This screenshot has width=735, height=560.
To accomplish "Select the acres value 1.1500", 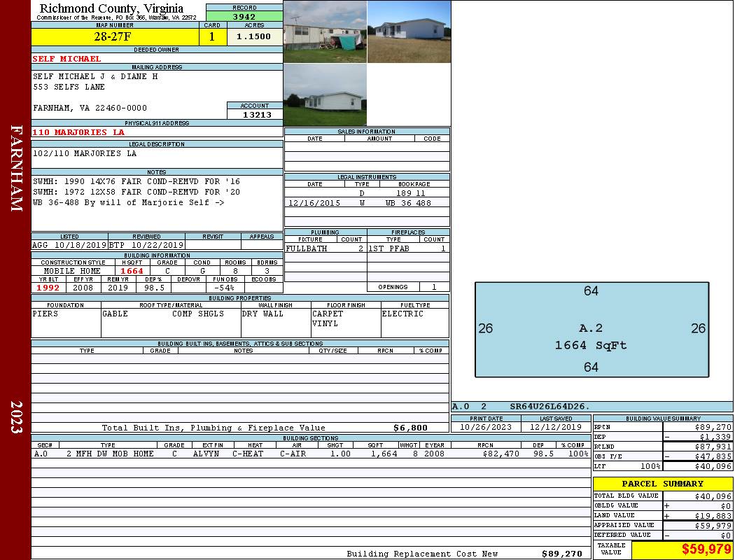I will pos(254,37).
